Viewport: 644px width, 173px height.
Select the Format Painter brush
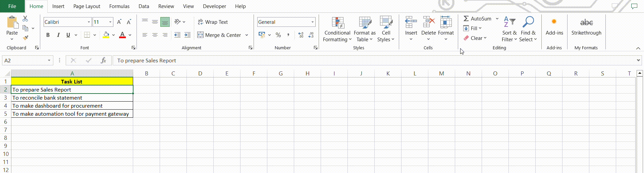25,38
